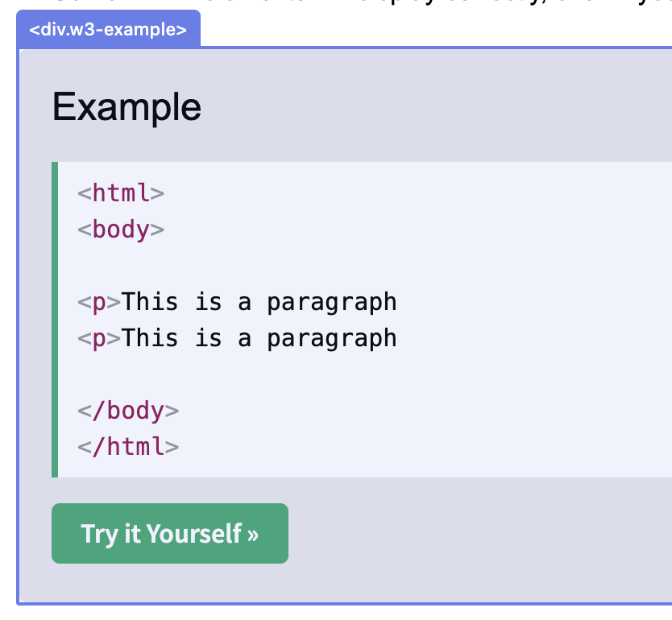Screen dimensions: 672x620
Task: Click the opening html tag
Action: pyautogui.click(x=121, y=193)
